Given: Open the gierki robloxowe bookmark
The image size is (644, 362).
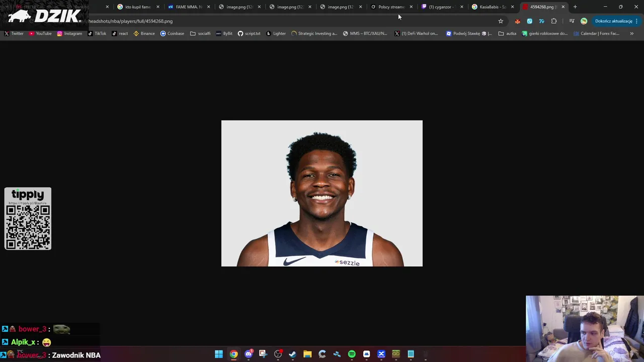Looking at the screenshot, I should (545, 34).
